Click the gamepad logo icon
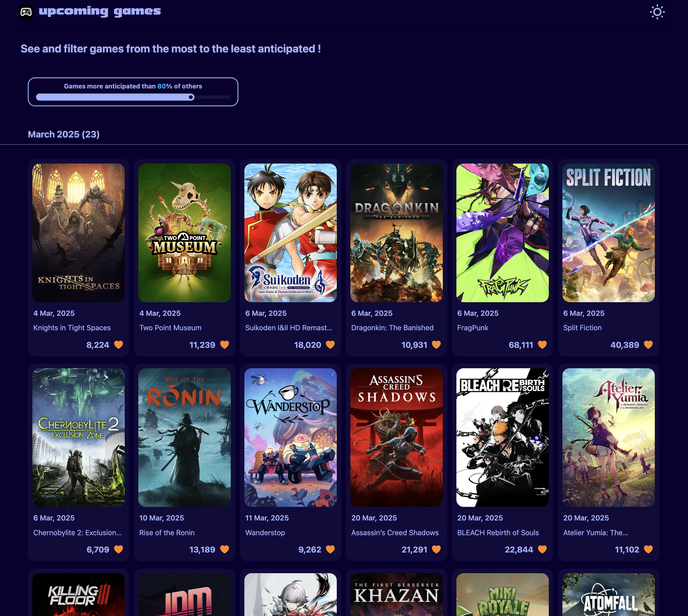 pos(26,12)
